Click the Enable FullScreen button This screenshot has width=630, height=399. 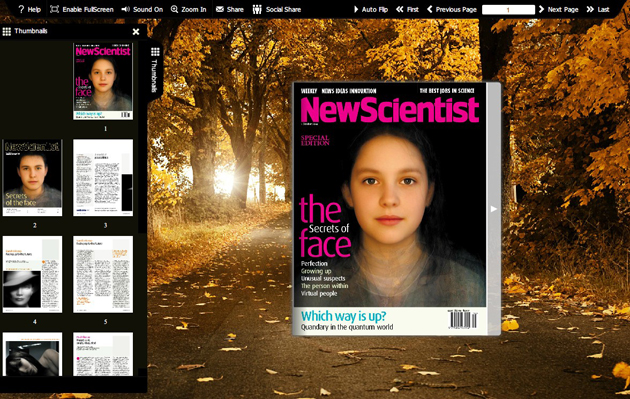[x=82, y=9]
